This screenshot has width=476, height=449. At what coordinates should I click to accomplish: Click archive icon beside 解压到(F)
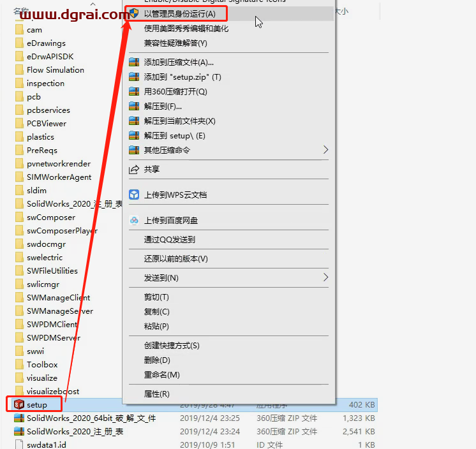click(x=134, y=106)
